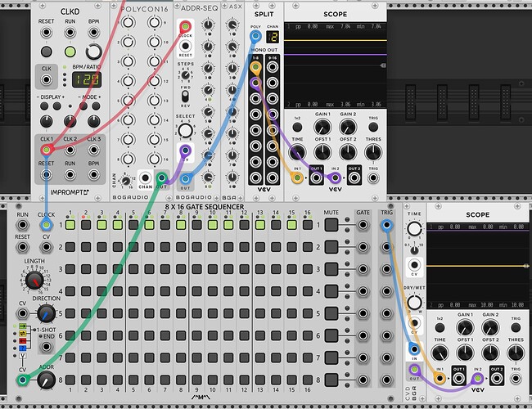Toggle step 1 in sequencer row 1

[x=70, y=225]
